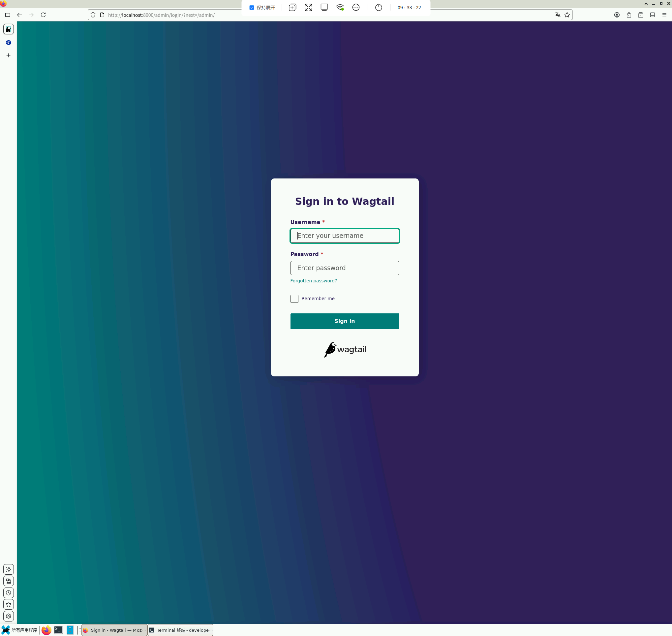Switch to Terminal taskbar window
This screenshot has width=672, height=636.
point(180,630)
